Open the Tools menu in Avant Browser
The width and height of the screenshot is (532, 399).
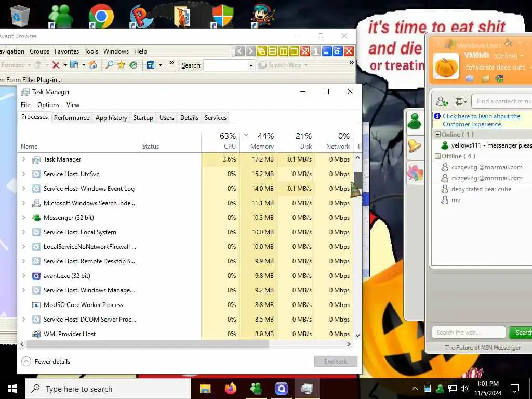tap(91, 51)
